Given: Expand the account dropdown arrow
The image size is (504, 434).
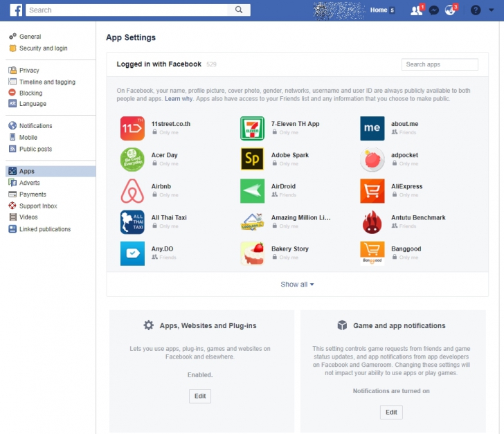Looking at the screenshot, I should (491, 10).
